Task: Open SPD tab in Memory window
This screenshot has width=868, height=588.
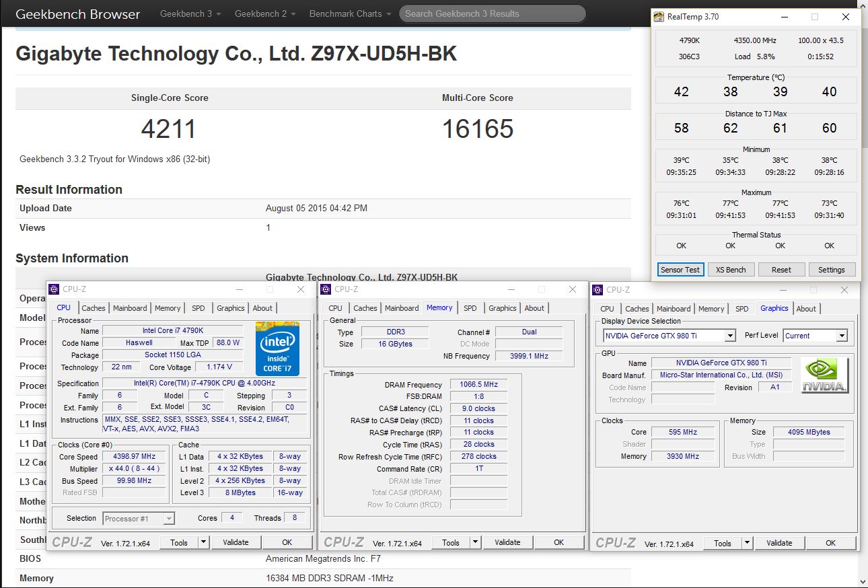Action: [470, 308]
